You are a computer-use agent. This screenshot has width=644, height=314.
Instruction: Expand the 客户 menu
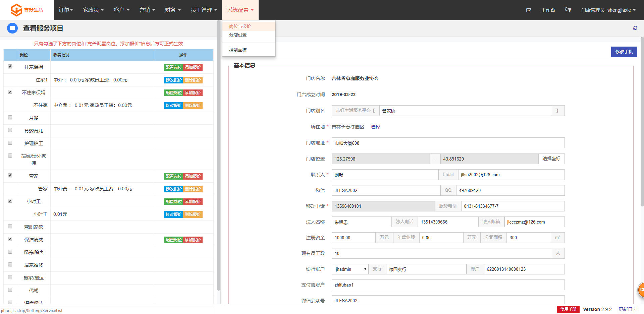tap(121, 10)
